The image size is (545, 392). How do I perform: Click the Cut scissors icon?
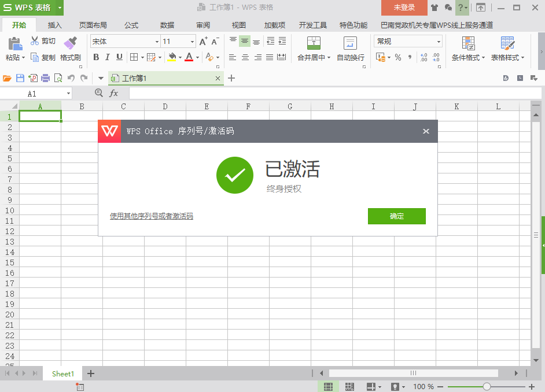[x=34, y=41]
